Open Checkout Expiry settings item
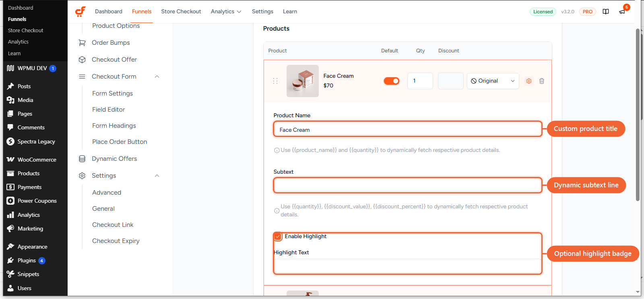This screenshot has height=299, width=644. pos(116,241)
